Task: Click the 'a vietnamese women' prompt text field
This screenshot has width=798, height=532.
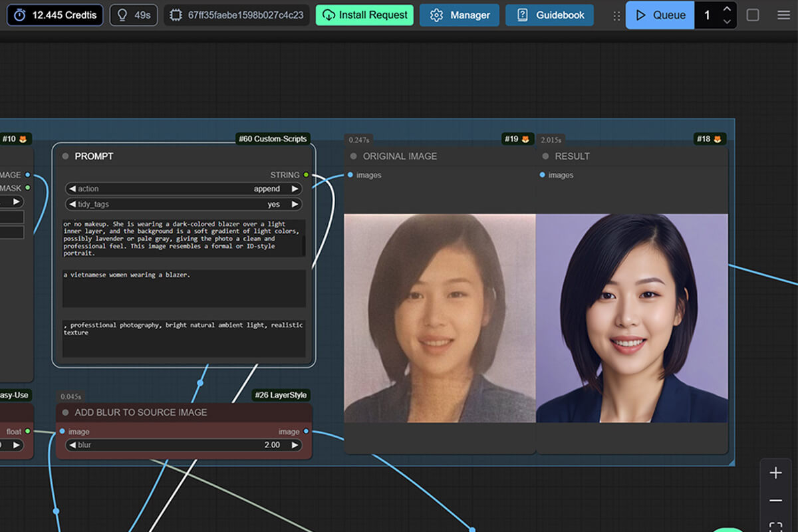Action: point(184,287)
